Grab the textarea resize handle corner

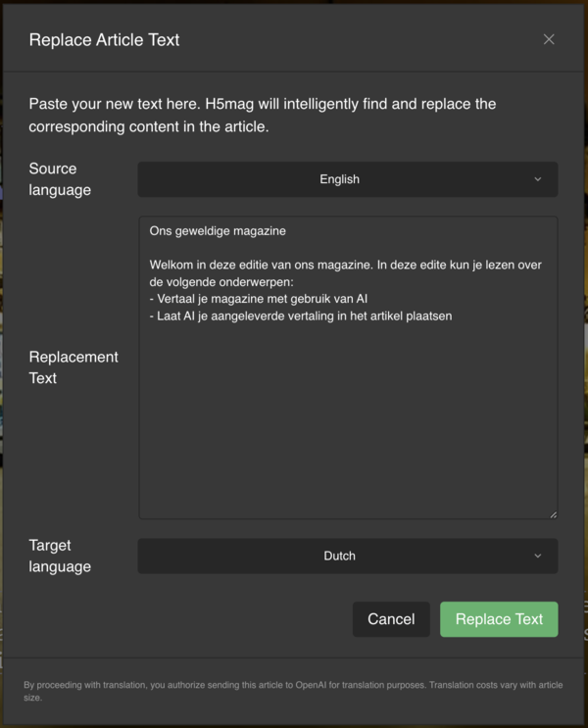(x=553, y=513)
